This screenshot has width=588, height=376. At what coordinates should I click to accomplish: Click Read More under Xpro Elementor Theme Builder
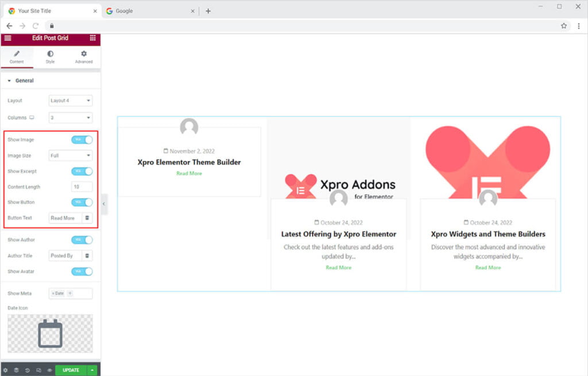189,173
